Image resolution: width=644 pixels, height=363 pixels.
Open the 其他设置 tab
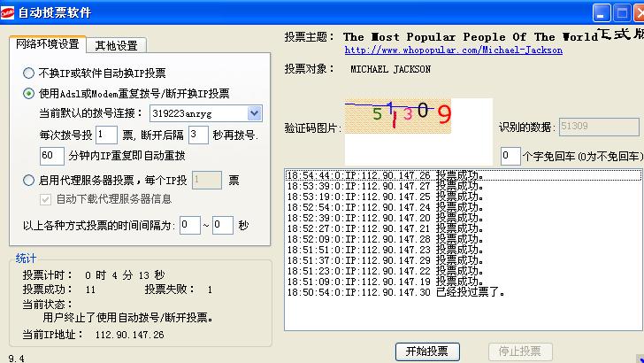click(x=116, y=45)
